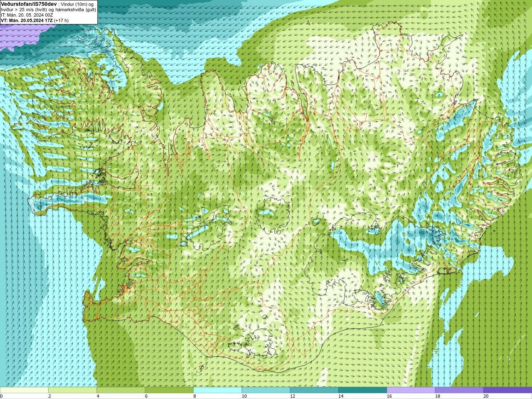This screenshot has width=532, height=399.
Task: Click the light purple 16–18 m/s legend swatch
Action: coord(411,390)
